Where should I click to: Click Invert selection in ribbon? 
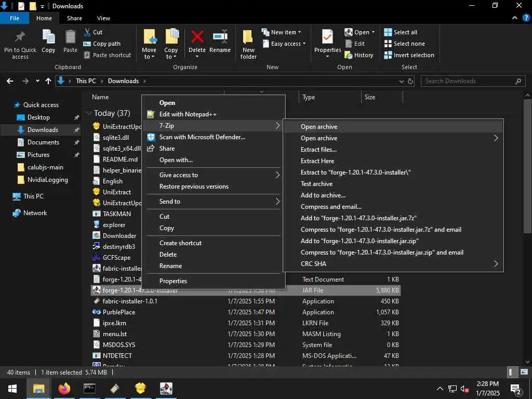[x=409, y=55]
